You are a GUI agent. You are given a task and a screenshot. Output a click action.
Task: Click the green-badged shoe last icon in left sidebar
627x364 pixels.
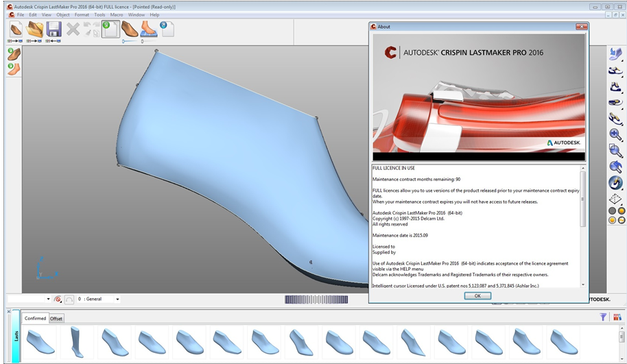(14, 54)
